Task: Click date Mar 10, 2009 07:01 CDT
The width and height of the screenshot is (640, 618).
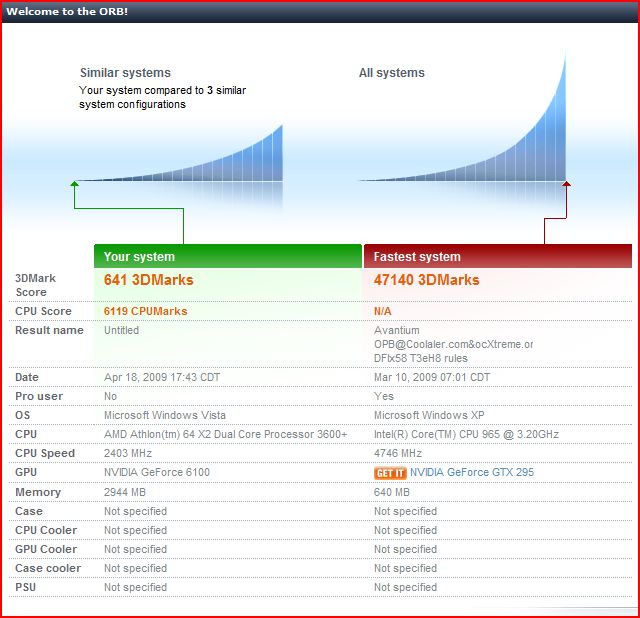Action: click(x=432, y=378)
